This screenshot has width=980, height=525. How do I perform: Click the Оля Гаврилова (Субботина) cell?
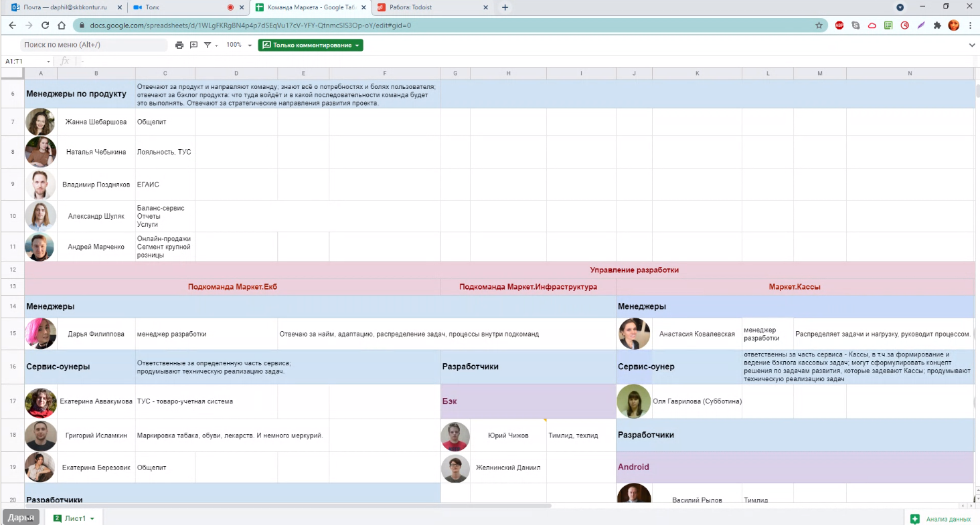[x=697, y=401]
